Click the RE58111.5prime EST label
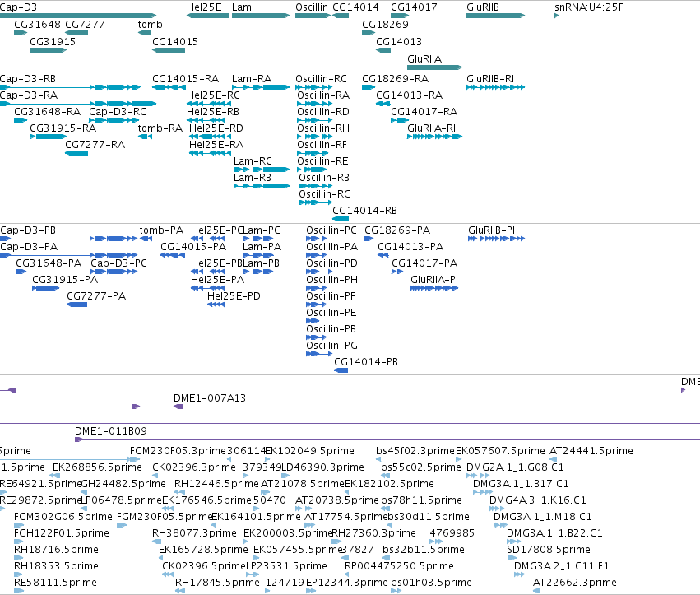700x595 pixels. pos(55,583)
